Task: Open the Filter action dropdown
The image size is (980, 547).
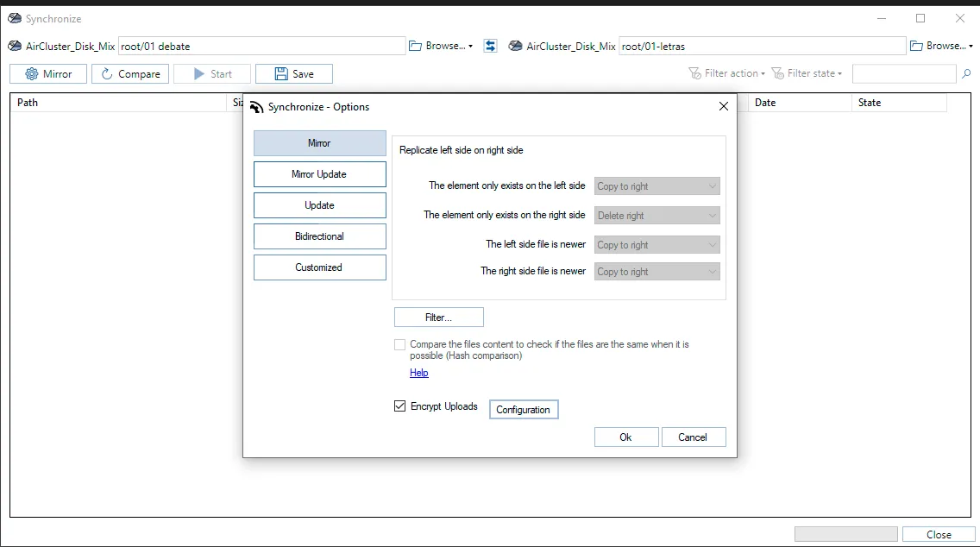Action: (x=727, y=73)
